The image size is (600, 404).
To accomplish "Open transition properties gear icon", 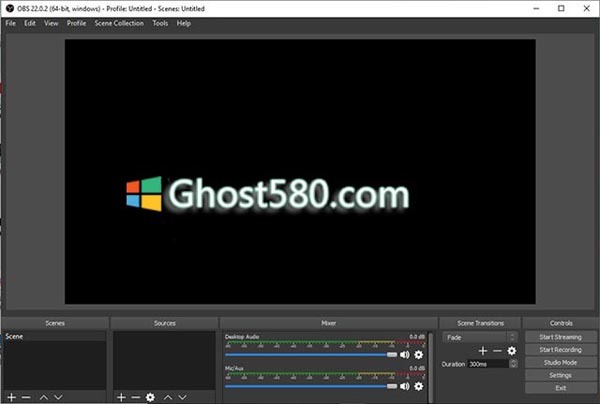I will pos(512,350).
